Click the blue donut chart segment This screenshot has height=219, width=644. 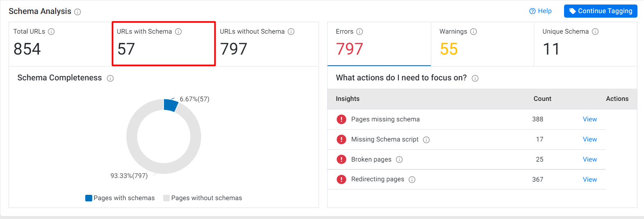pos(171,105)
